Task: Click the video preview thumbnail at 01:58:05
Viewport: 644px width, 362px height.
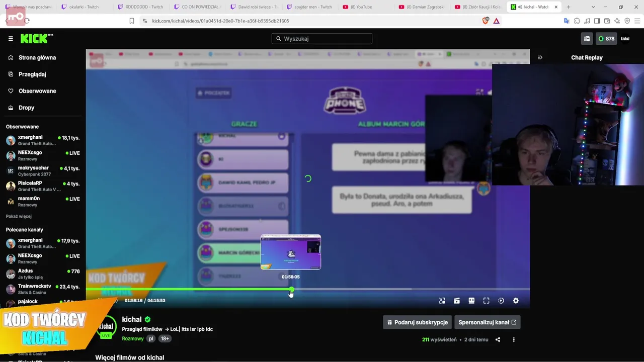Action: coord(291,252)
